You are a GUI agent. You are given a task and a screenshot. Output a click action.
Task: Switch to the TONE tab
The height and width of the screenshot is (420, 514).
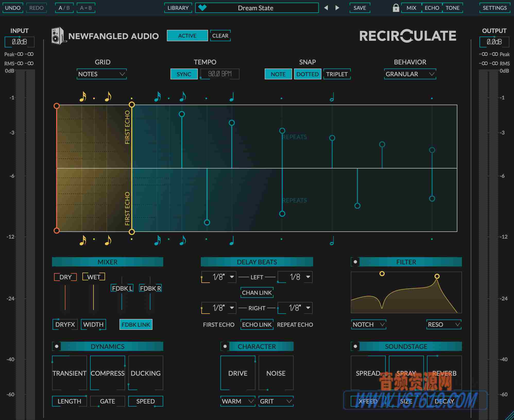click(453, 8)
